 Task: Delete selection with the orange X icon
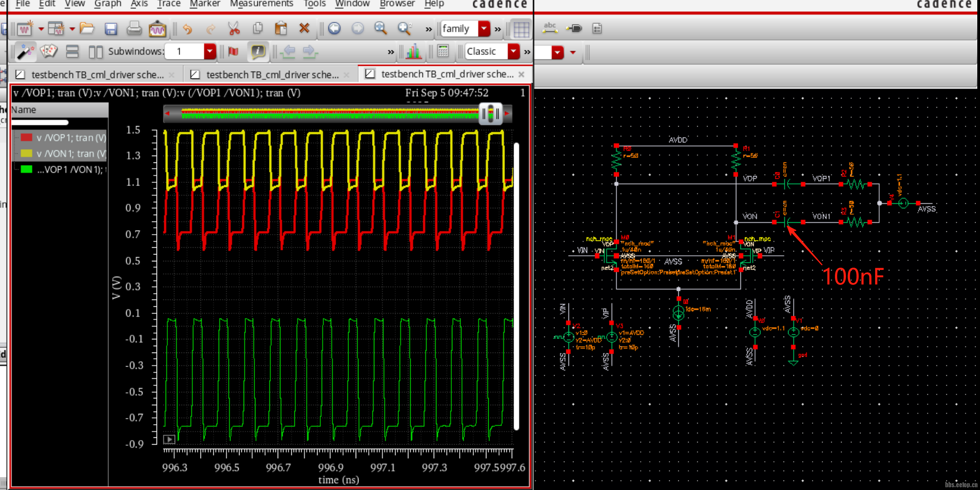point(304,28)
